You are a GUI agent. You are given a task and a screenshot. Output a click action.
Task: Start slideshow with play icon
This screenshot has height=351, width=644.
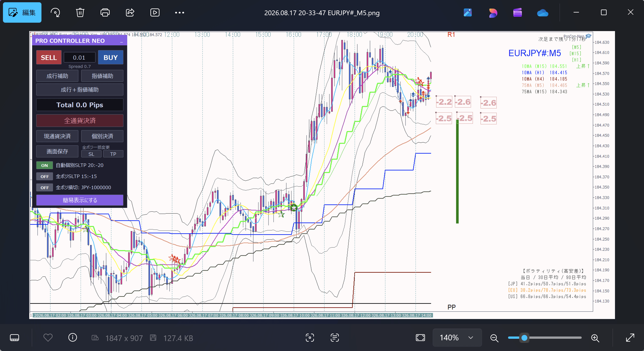tap(155, 12)
